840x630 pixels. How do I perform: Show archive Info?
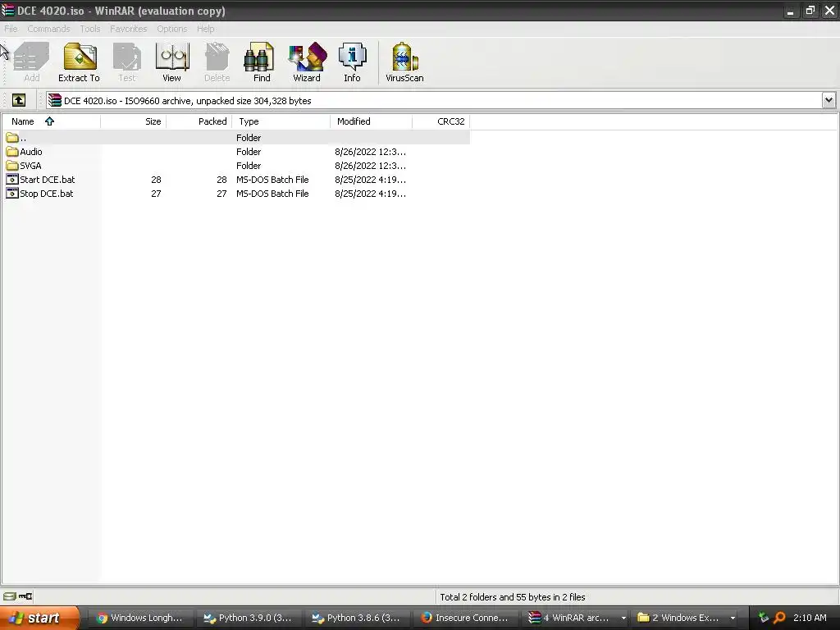click(352, 62)
